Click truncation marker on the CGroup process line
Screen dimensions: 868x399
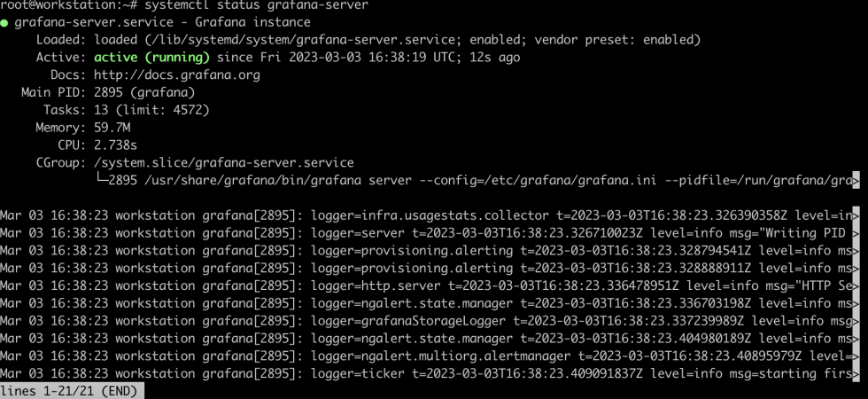856,181
